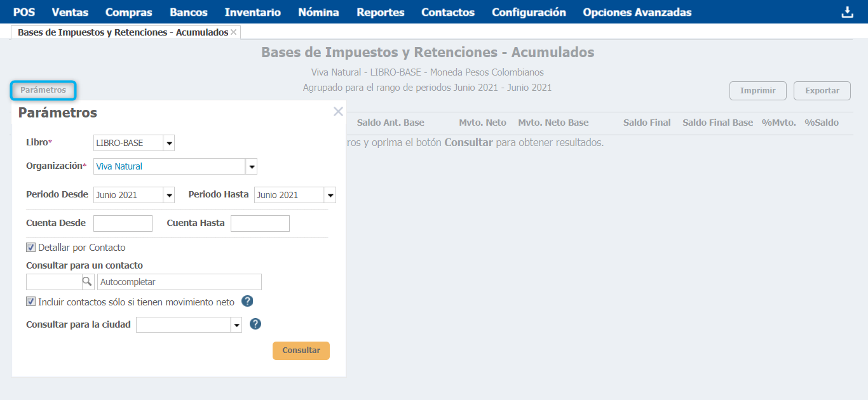Open the Ventas menu
Image resolution: width=868 pixels, height=400 pixels.
(x=70, y=12)
